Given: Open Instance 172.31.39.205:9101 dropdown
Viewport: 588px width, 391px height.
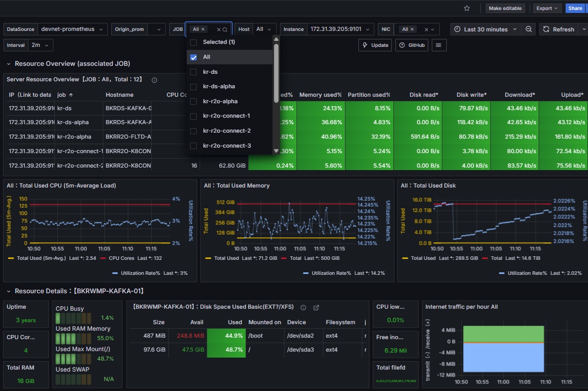Looking at the screenshot, I should tap(340, 29).
